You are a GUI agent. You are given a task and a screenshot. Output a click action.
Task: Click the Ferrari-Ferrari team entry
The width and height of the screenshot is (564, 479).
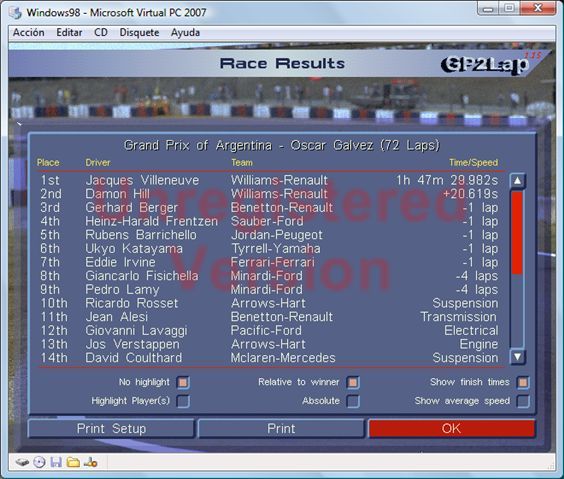pyautogui.click(x=273, y=262)
